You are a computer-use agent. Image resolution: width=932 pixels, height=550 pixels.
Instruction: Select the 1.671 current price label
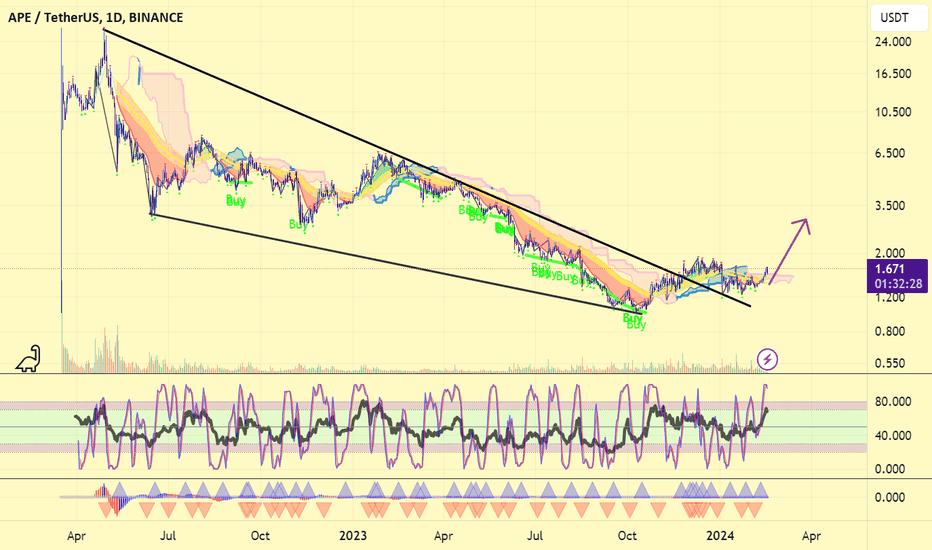click(x=890, y=269)
